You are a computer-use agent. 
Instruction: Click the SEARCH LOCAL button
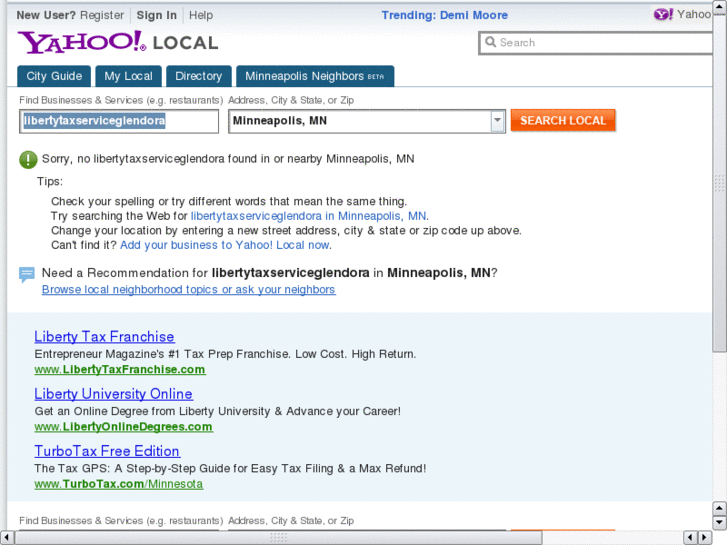[563, 121]
